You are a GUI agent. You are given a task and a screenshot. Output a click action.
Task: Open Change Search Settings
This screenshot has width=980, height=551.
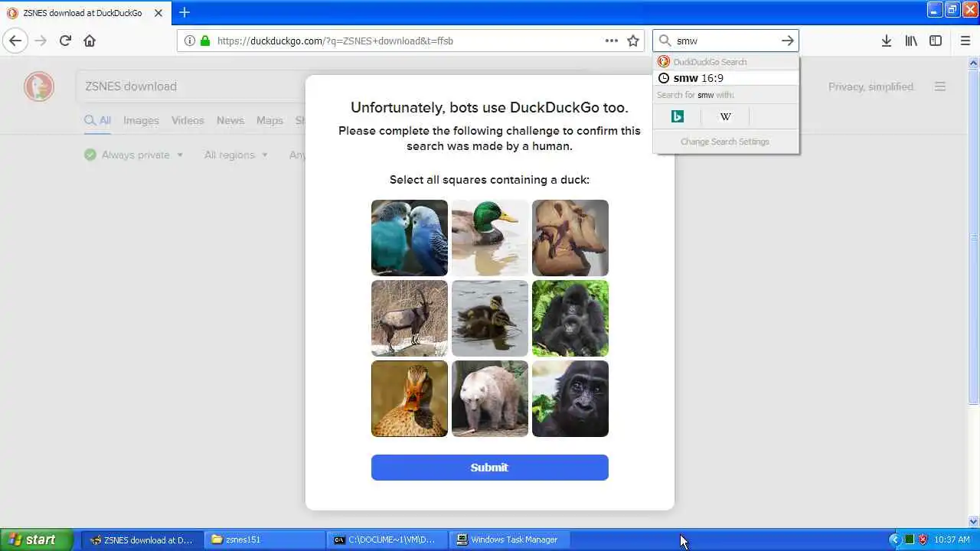pos(725,142)
